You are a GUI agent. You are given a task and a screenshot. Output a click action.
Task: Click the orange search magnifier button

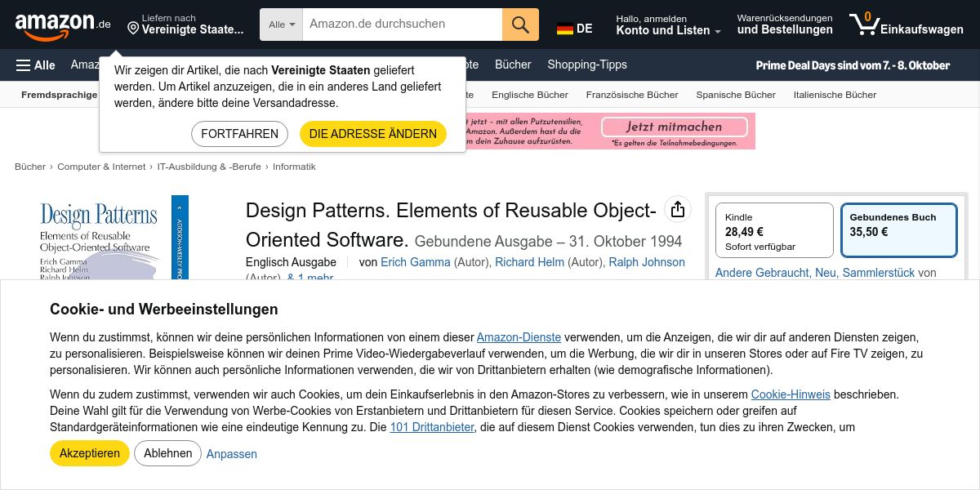pyautogui.click(x=520, y=24)
